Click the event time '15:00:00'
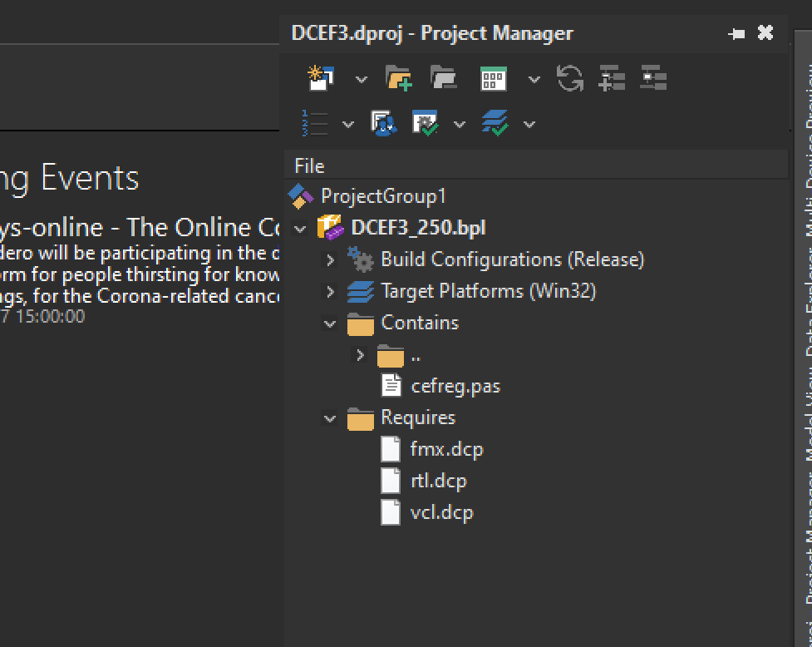Screen dimensions: 812x647 click(x=50, y=317)
